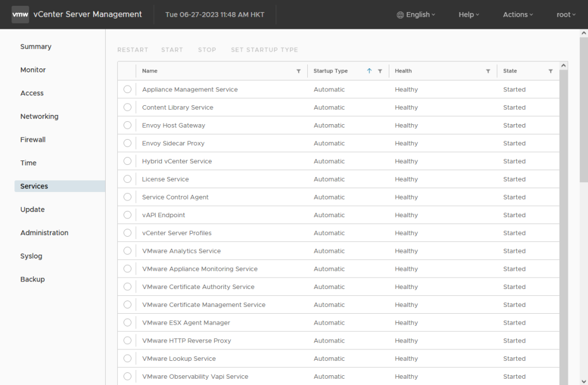Open the Health column filter icon
588x385 pixels.
pos(488,71)
